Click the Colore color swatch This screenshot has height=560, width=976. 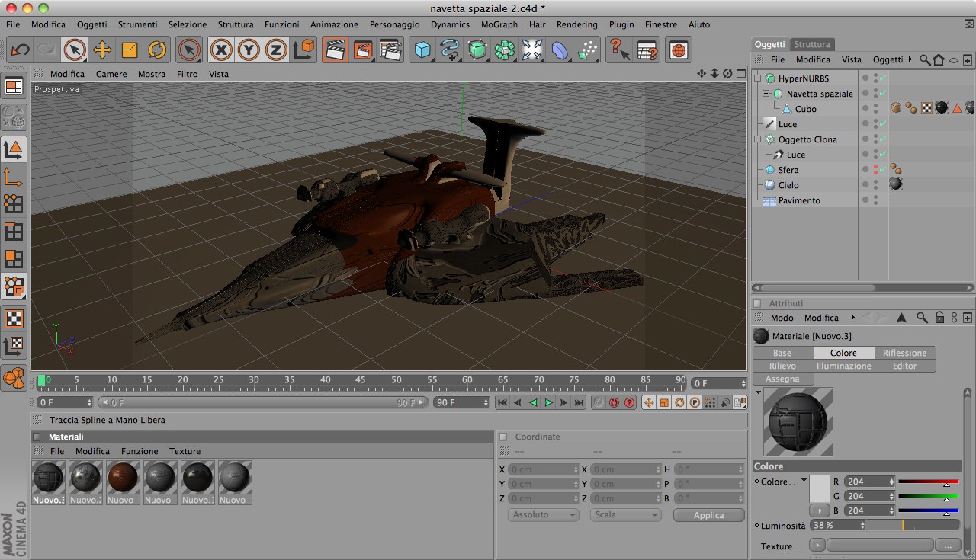click(819, 487)
